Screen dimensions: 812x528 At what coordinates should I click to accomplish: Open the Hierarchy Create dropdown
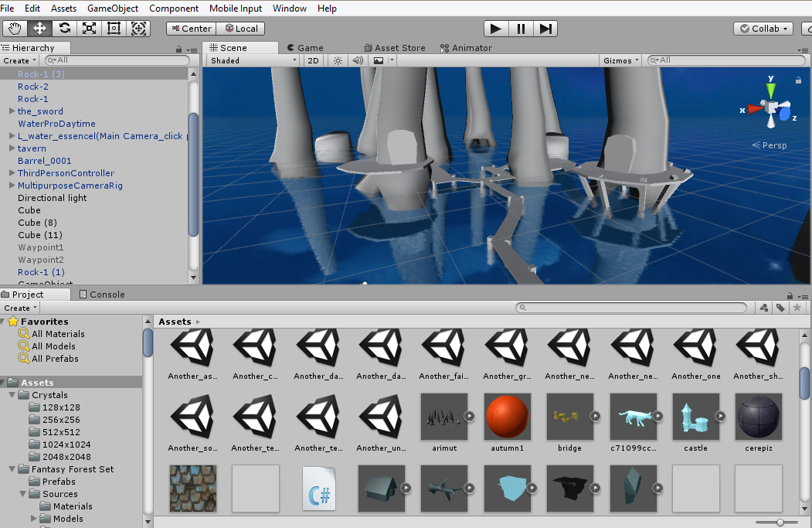pos(19,60)
